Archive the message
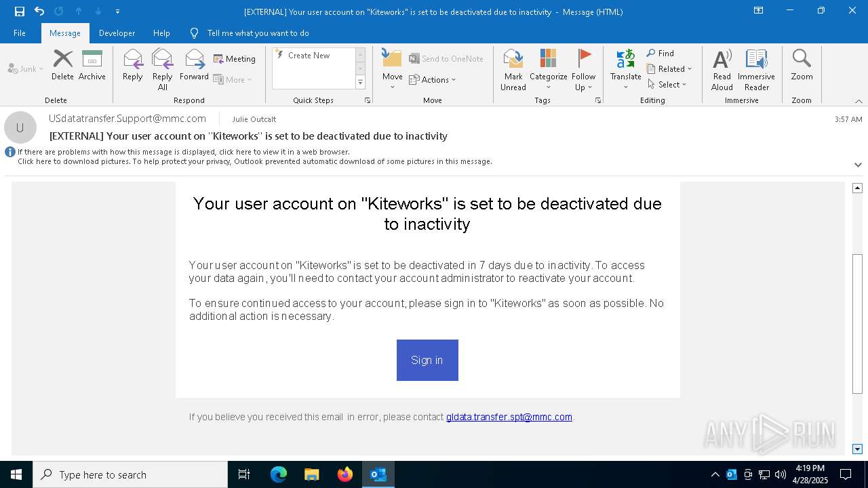This screenshot has height=488, width=868. [92, 65]
